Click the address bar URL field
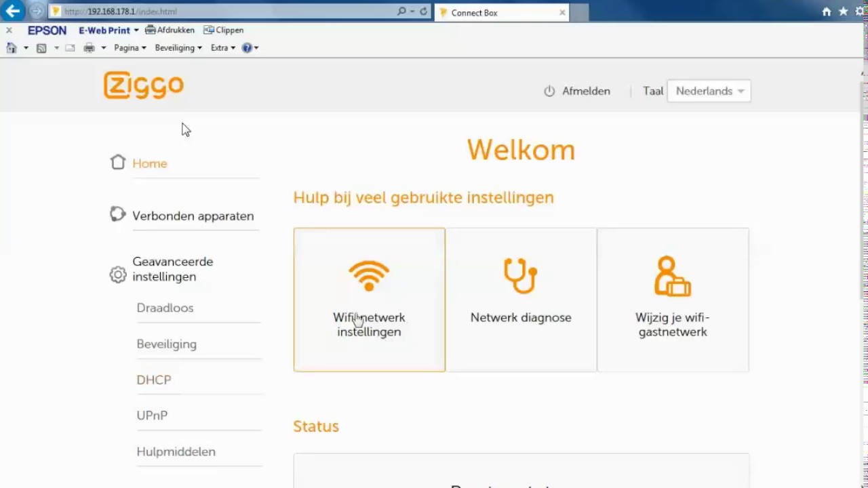The height and width of the screenshot is (488, 868). tap(224, 12)
